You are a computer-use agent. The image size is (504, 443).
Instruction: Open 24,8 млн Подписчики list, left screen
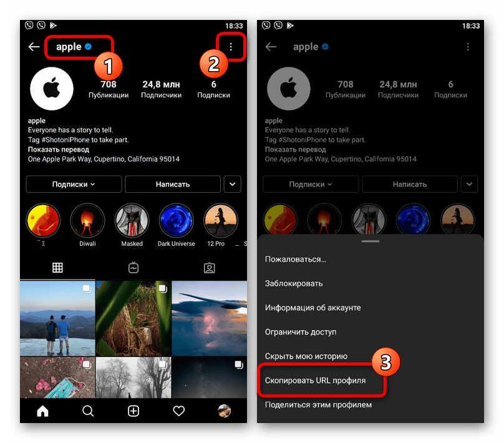pos(161,89)
